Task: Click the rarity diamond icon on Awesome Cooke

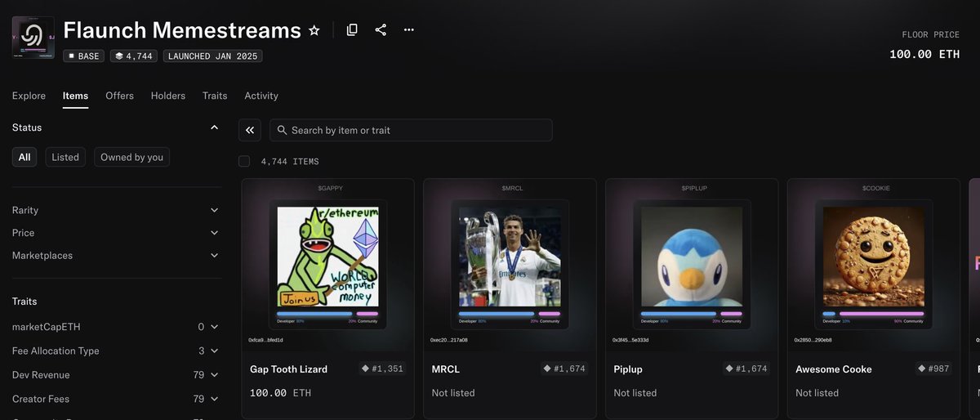Action: coord(923,369)
